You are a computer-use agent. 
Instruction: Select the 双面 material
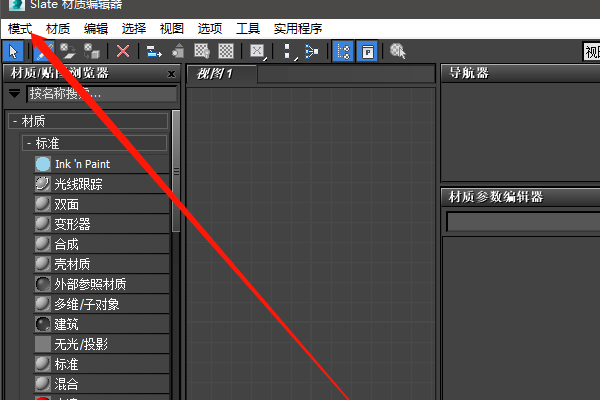click(101, 204)
